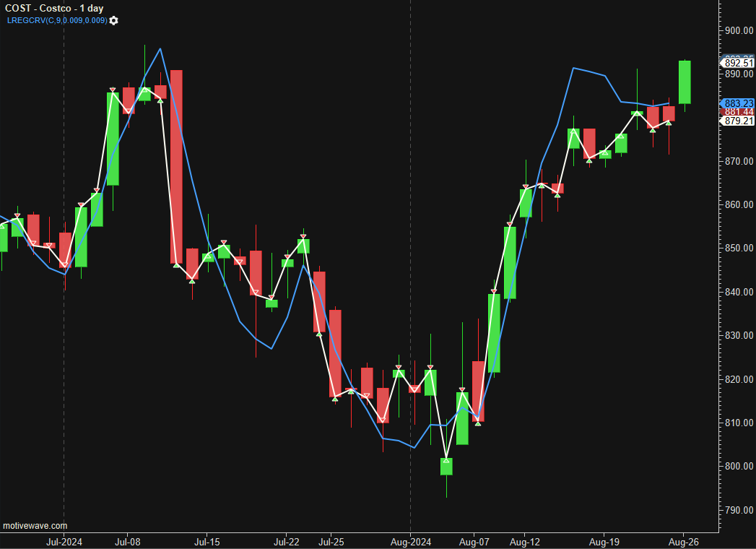Viewport: 756px width, 549px height.
Task: Click the 820.00 price axis label
Action: coord(739,379)
